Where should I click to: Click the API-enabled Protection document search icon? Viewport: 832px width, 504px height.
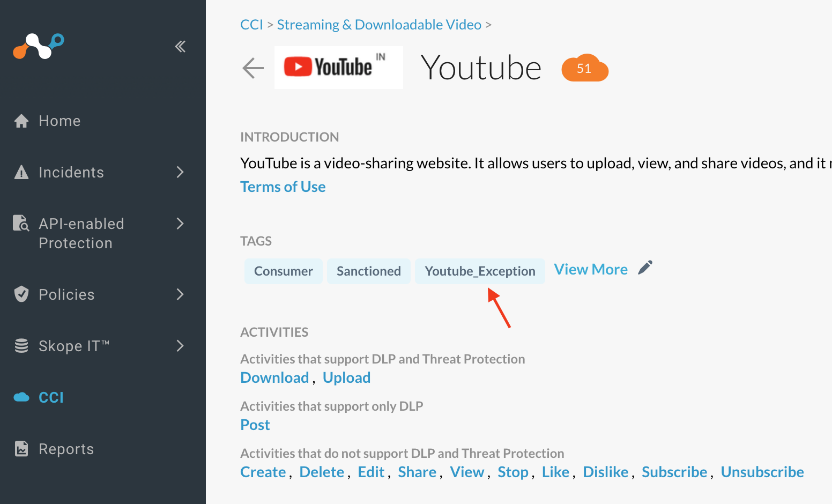point(21,223)
